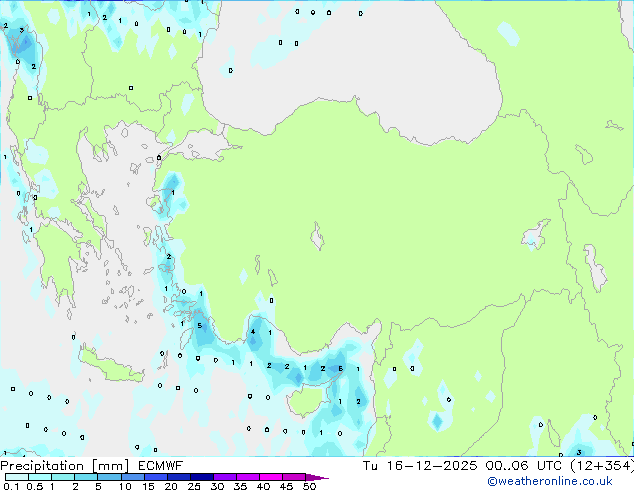Click the '[mm]' unit label
634x490 pixels.
pyautogui.click(x=110, y=466)
